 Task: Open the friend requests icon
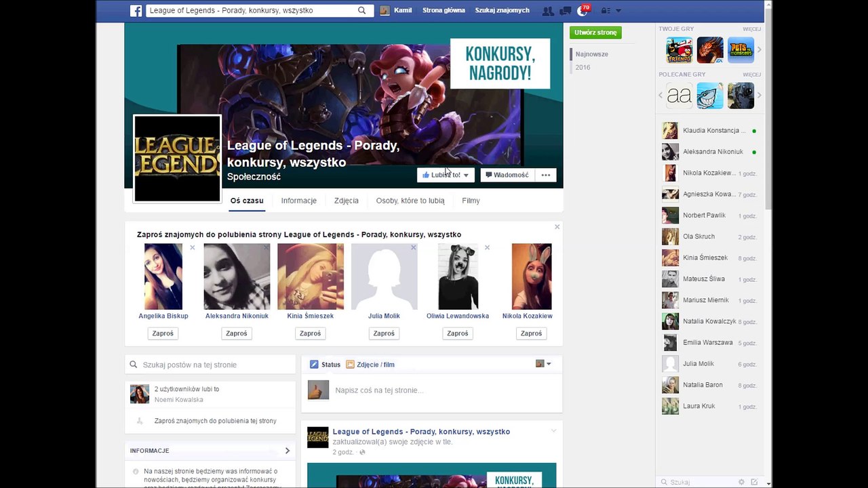point(548,11)
